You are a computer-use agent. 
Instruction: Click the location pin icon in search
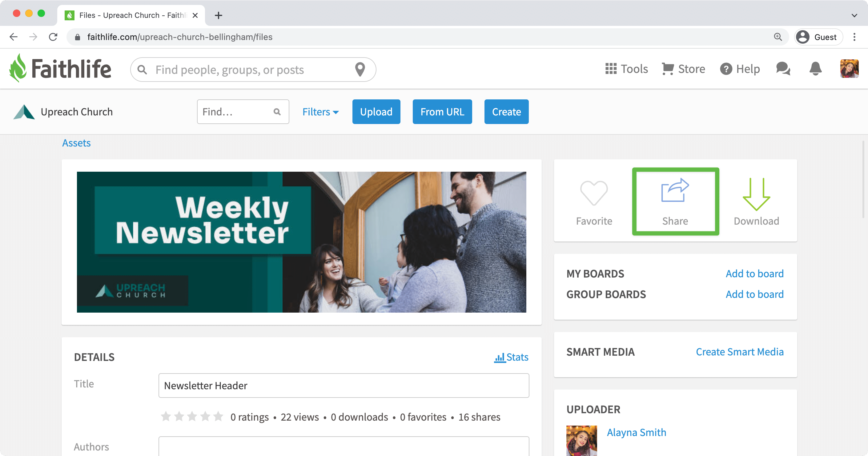(360, 69)
